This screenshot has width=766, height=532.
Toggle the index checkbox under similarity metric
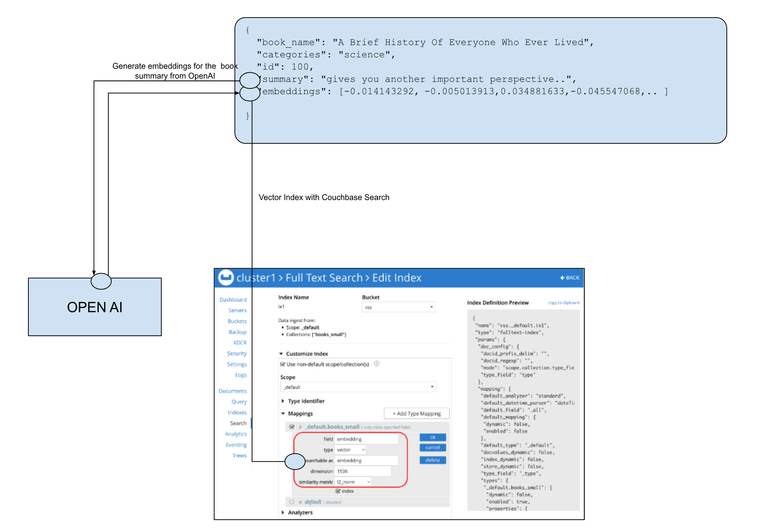click(338, 491)
